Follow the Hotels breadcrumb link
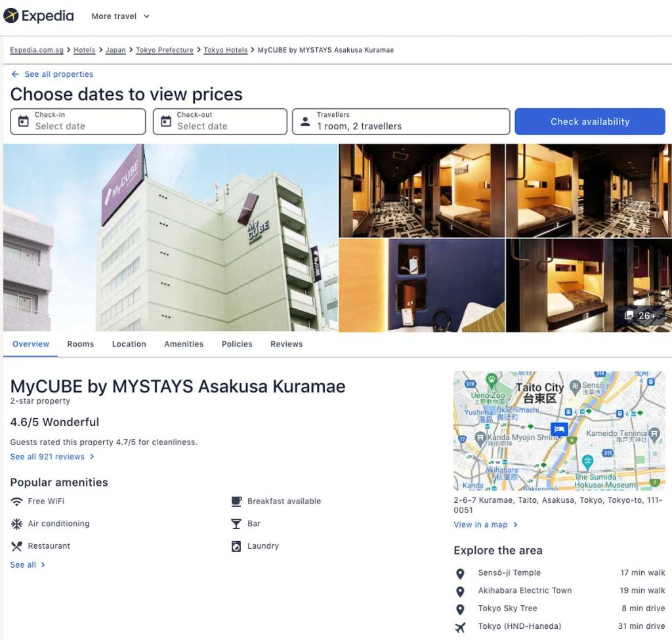Screen dimensions: 672x640 pyautogui.click(x=85, y=50)
